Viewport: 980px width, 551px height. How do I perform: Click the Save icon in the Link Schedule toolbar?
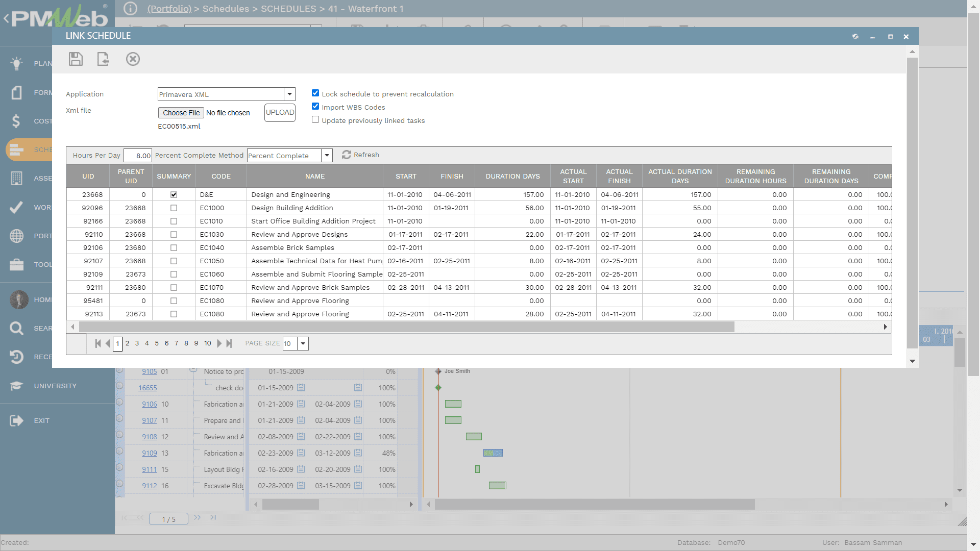[x=76, y=59]
